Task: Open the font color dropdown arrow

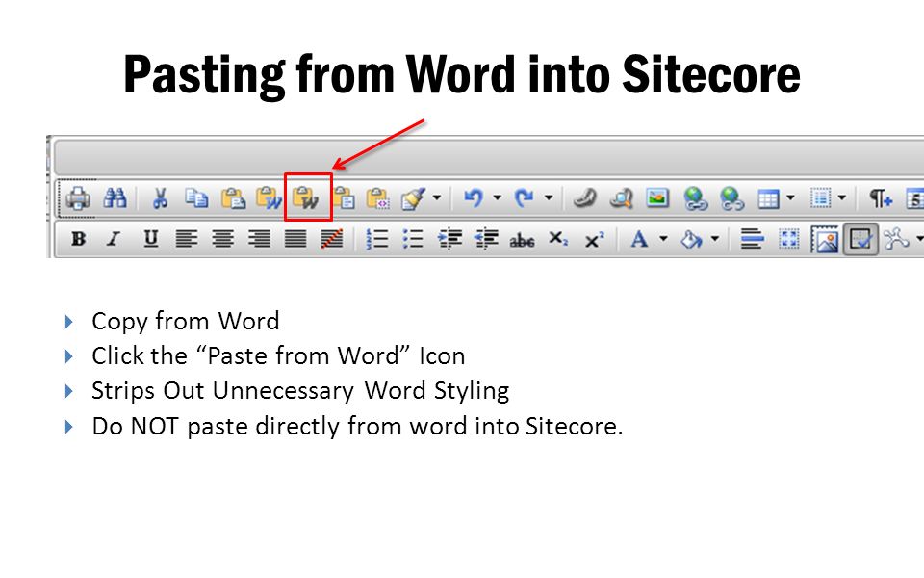Action: [663, 238]
